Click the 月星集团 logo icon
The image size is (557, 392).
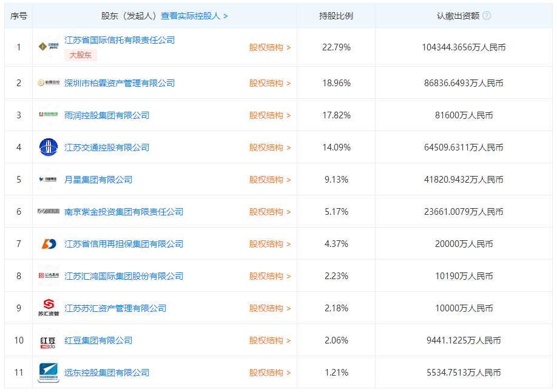click(x=49, y=180)
